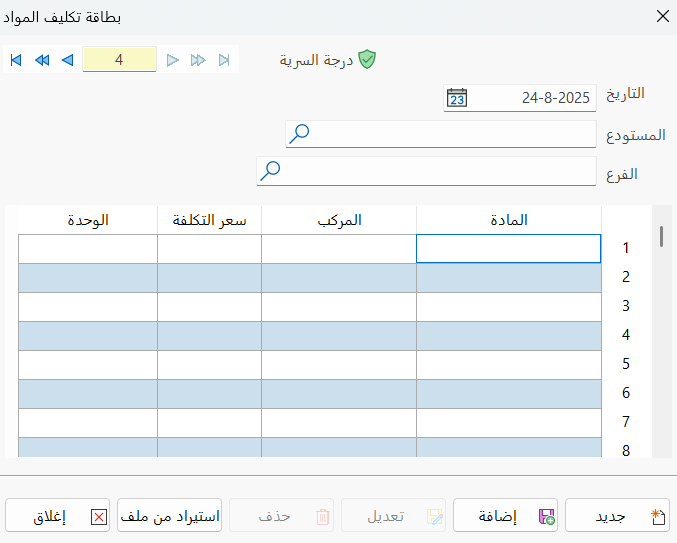Go to next record arrow

click(173, 60)
